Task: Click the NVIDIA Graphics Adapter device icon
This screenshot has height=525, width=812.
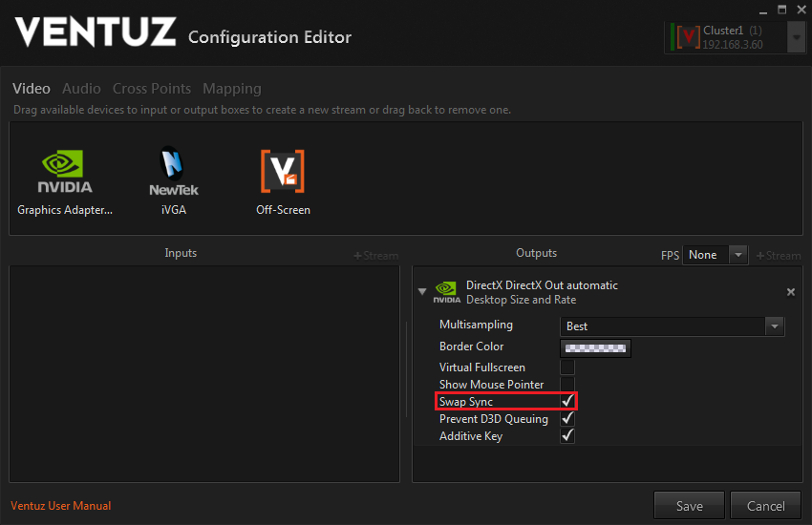Action: click(65, 172)
